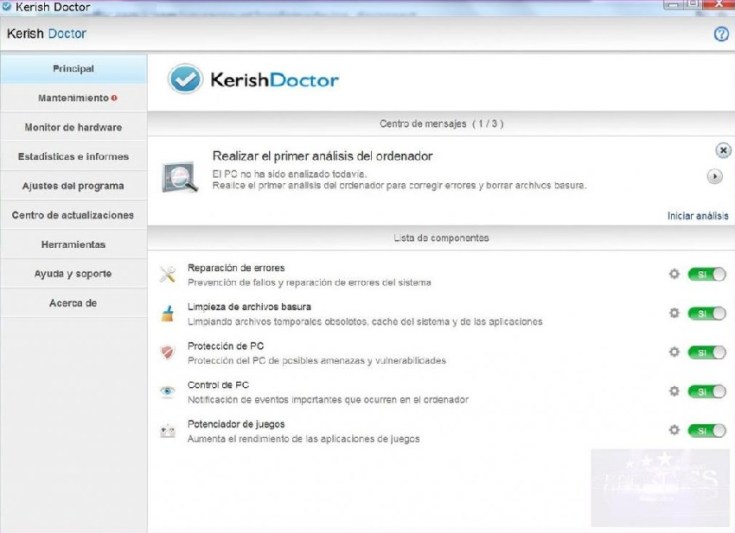This screenshot has width=735, height=533.
Task: Click the KerishDoctor checkmark logo
Action: (x=185, y=79)
